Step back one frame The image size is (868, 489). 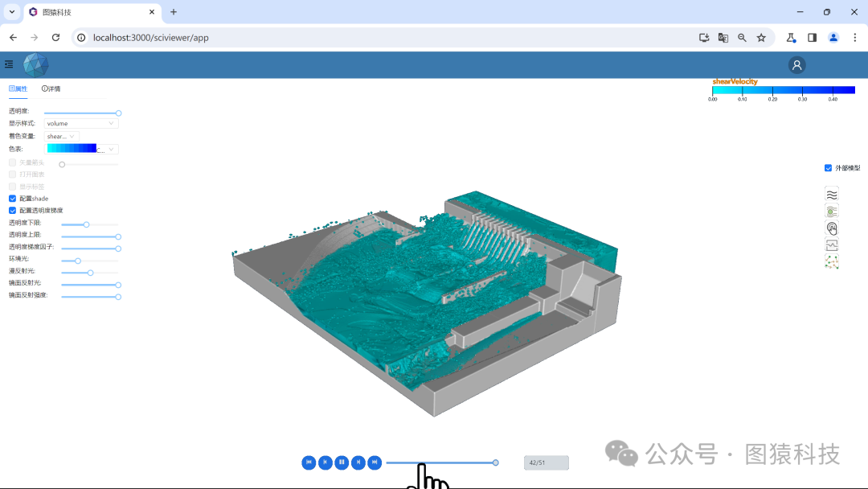click(x=325, y=462)
